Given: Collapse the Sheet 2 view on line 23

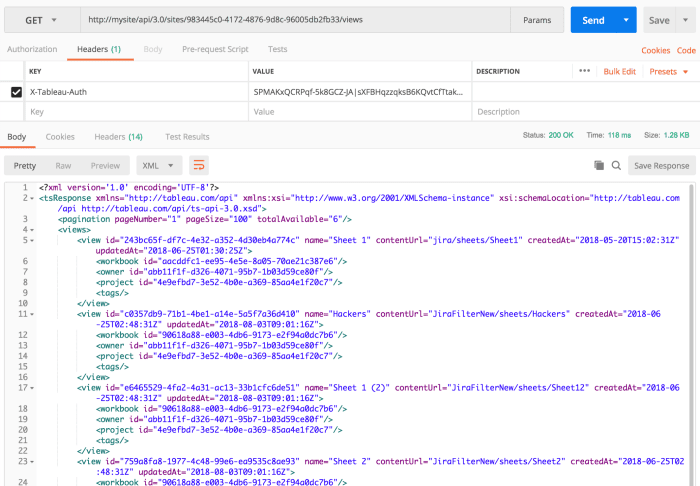Looking at the screenshot, I should [32, 461].
